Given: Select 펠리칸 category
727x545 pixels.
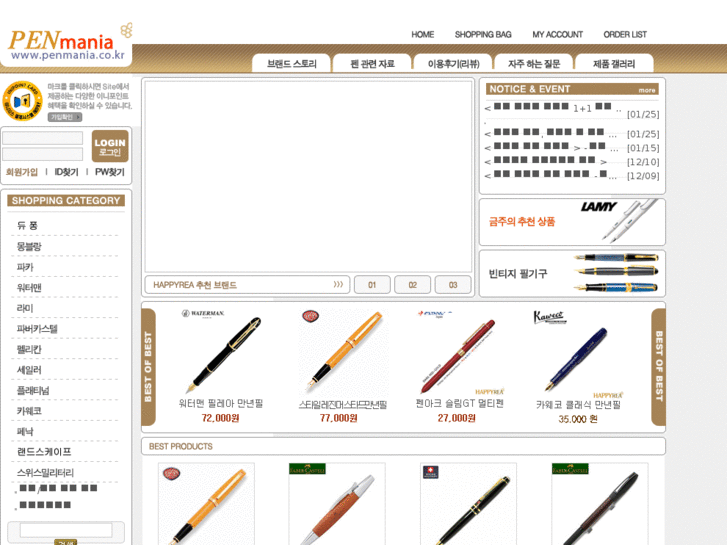Looking at the screenshot, I should click(x=29, y=349).
